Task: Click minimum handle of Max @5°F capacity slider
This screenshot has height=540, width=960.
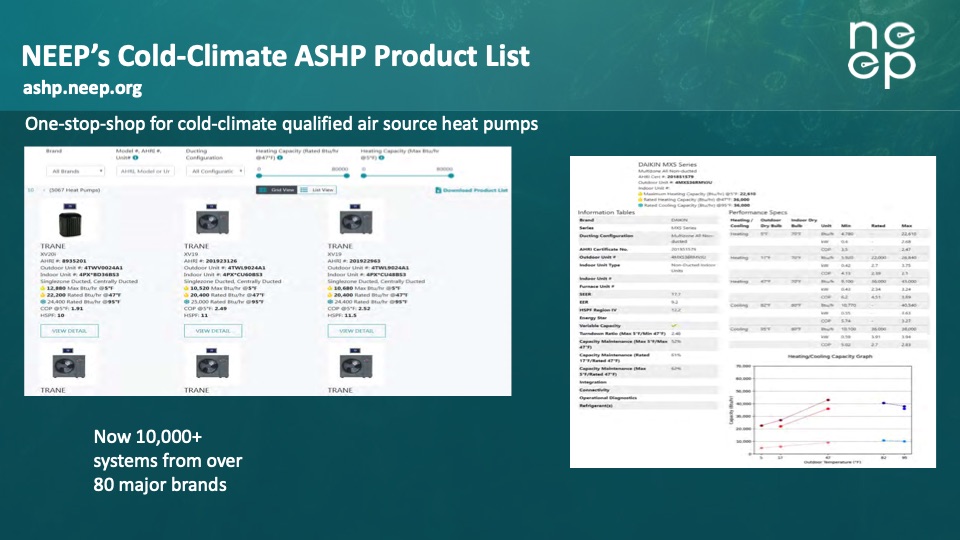Action: pos(364,176)
